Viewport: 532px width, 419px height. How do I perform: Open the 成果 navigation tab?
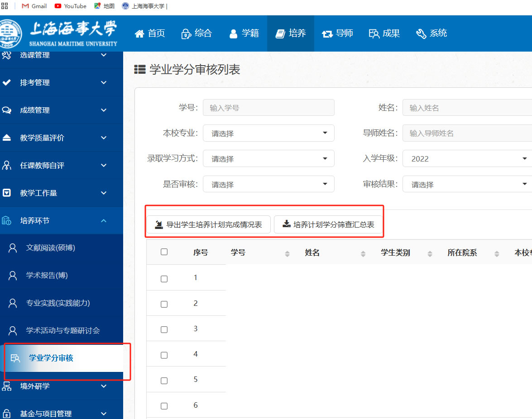point(384,33)
